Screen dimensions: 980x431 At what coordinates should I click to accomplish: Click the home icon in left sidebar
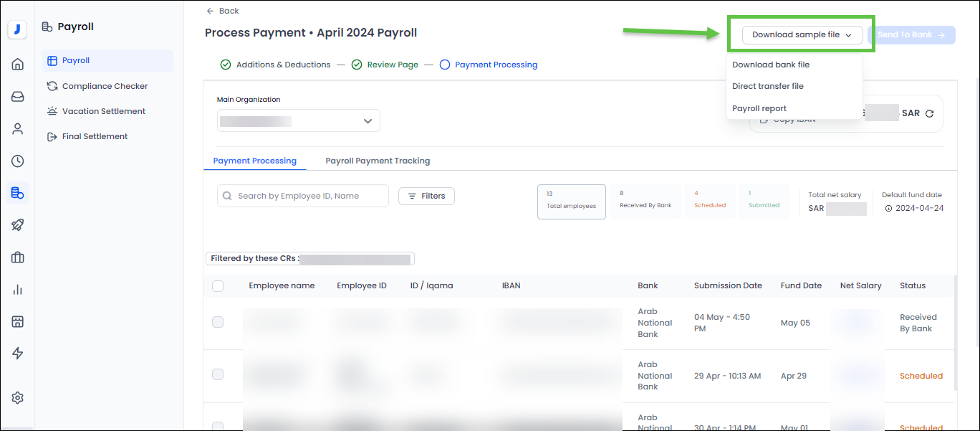pos(18,65)
